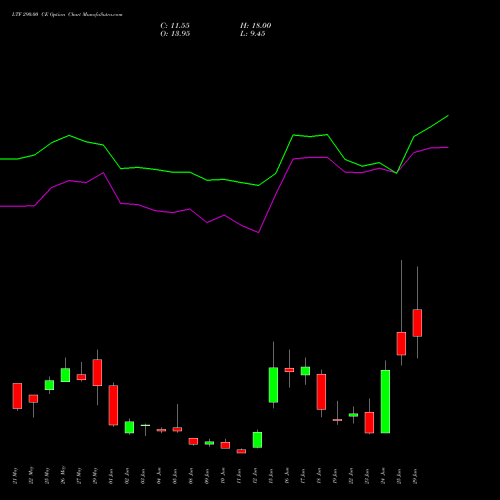Click the high value H: 18.00
Image resolution: width=500 pixels, height=500 pixels.
pyautogui.click(x=256, y=26)
